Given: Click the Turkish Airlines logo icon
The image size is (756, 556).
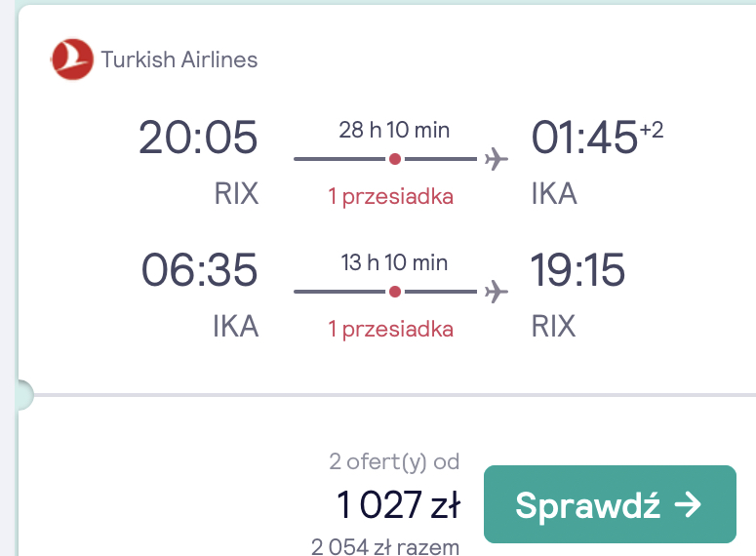Looking at the screenshot, I should [72, 60].
